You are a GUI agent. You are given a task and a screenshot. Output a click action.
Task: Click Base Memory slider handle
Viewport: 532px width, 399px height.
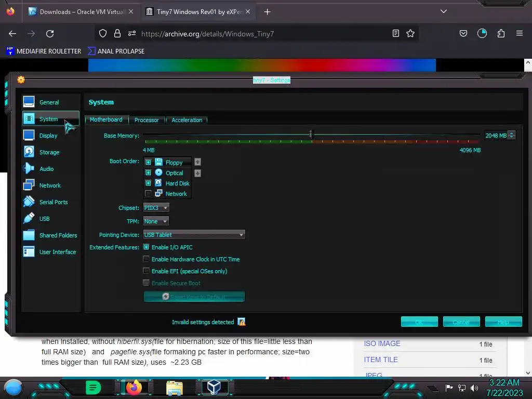[x=311, y=135]
